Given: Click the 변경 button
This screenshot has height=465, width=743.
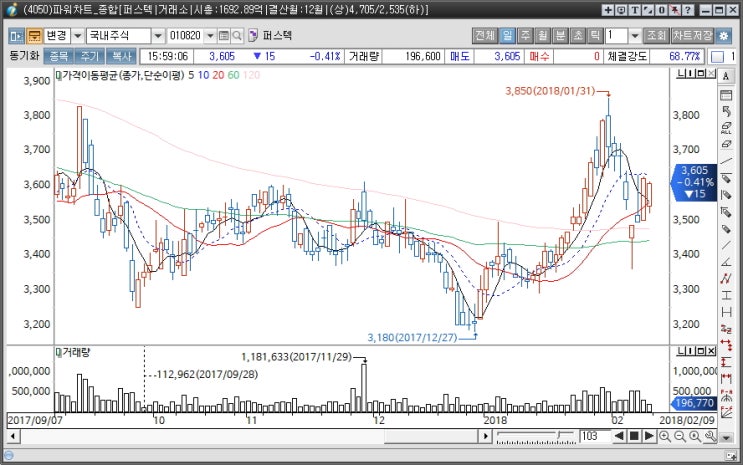Looking at the screenshot, I should coord(57,36).
